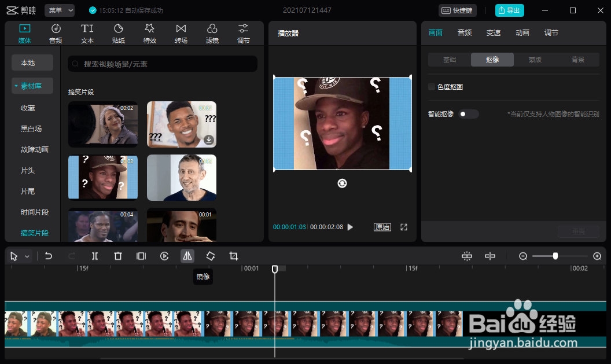Screen dimensions: 611x364
Task: Click the crop tool icon
Action: [x=233, y=256]
